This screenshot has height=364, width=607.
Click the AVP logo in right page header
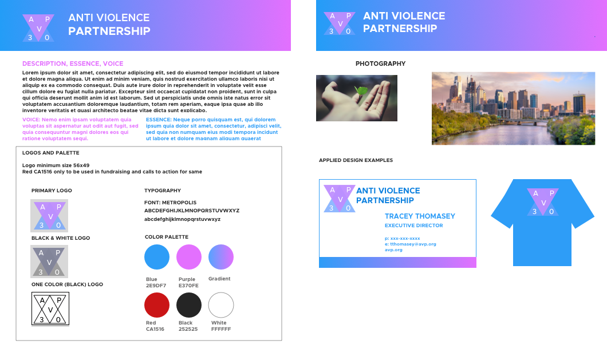pyautogui.click(x=340, y=23)
